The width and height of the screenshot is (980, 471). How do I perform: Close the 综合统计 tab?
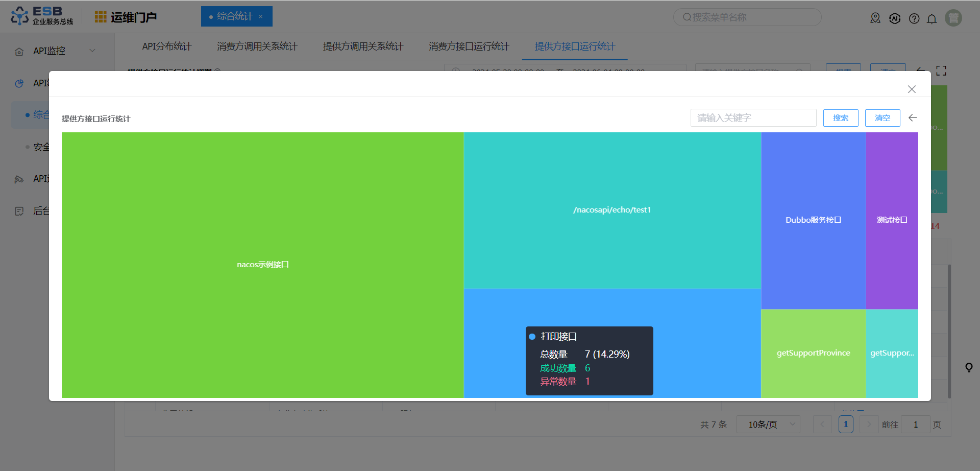pyautogui.click(x=261, y=17)
